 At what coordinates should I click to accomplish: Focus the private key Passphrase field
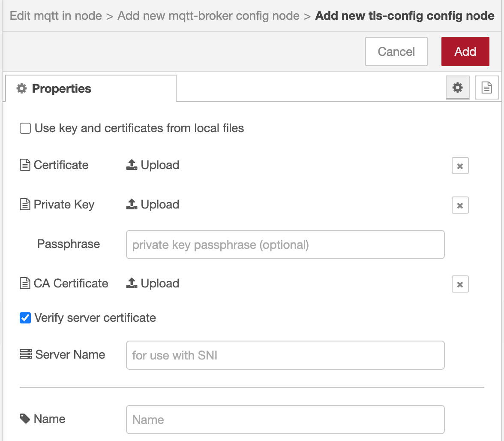point(285,245)
